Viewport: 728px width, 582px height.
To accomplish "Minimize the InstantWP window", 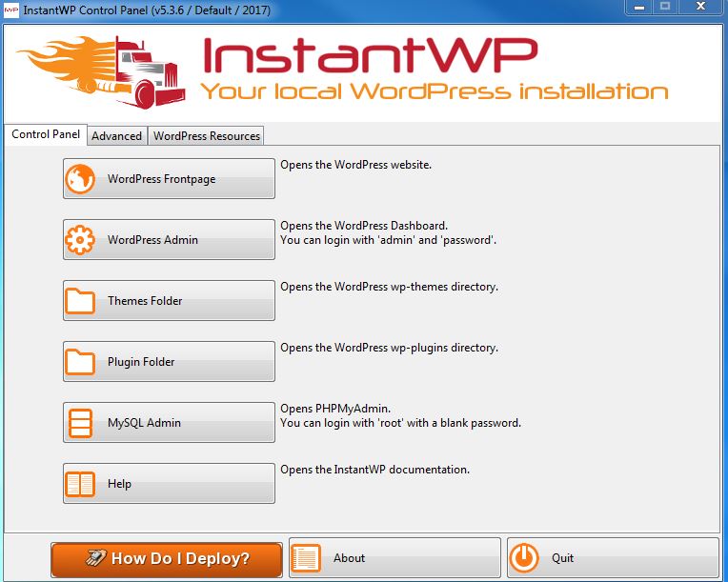I will (639, 7).
